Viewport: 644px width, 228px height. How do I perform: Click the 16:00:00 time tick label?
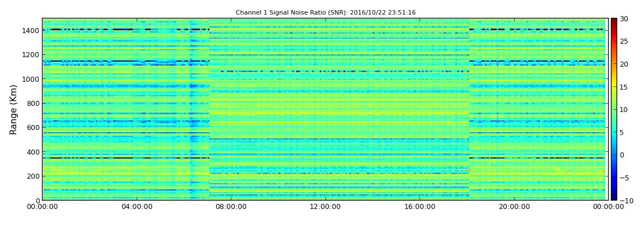pos(419,207)
